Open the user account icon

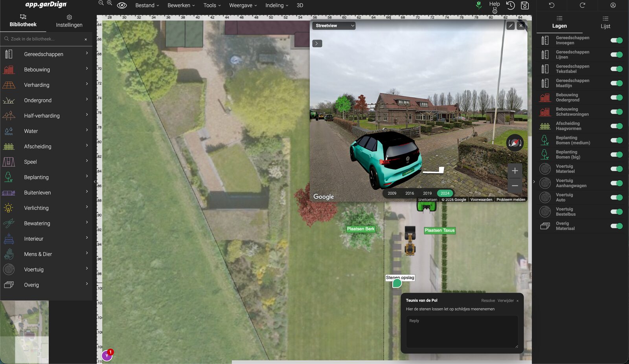613,5
